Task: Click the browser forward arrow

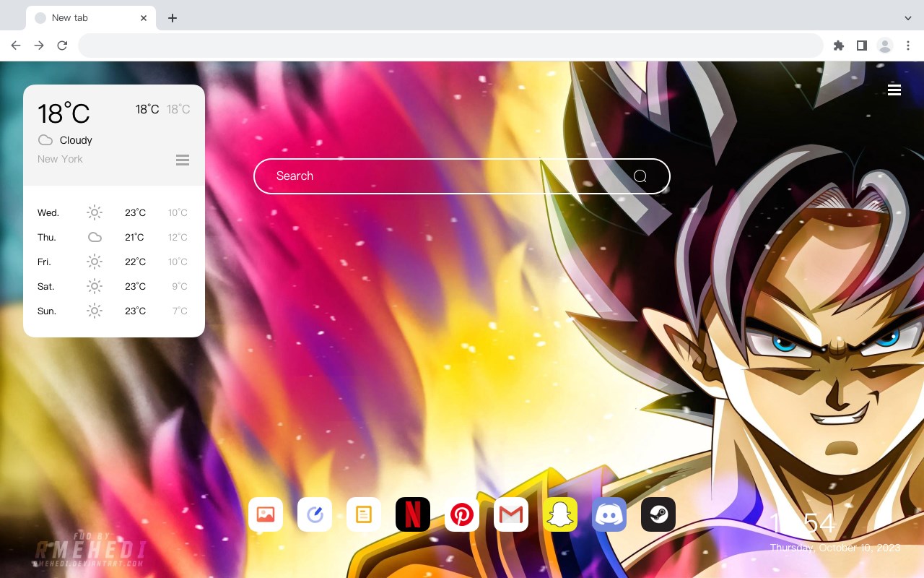Action: pyautogui.click(x=39, y=46)
